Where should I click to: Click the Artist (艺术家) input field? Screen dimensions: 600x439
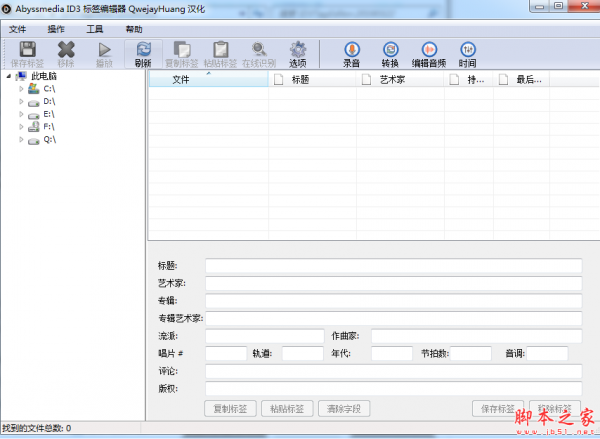(393, 283)
